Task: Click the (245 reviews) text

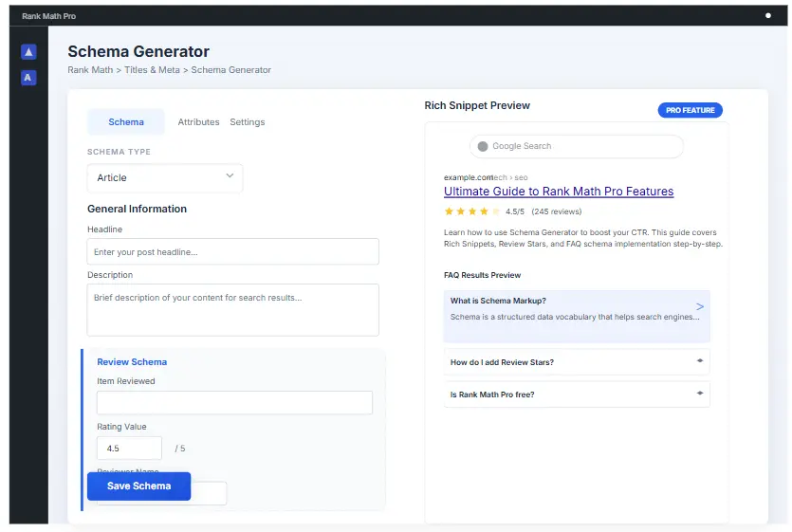Action: click(x=557, y=211)
